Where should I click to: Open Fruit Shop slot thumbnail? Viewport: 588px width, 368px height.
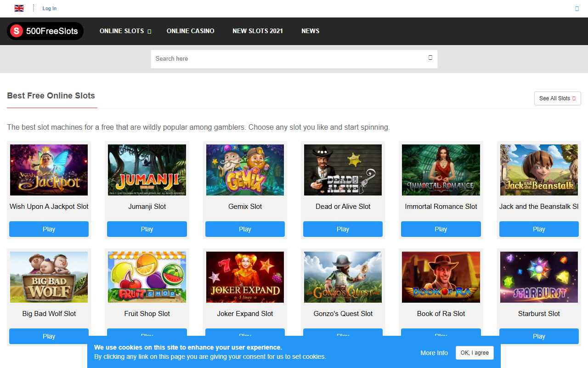[147, 277]
